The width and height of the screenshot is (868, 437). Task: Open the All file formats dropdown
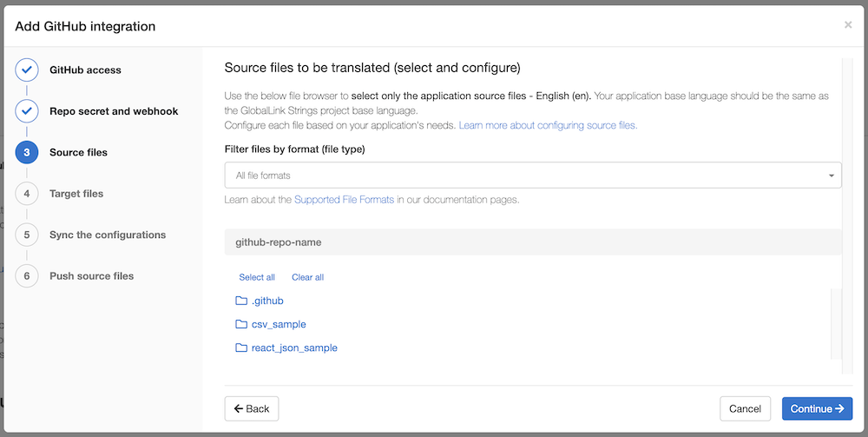pyautogui.click(x=533, y=175)
